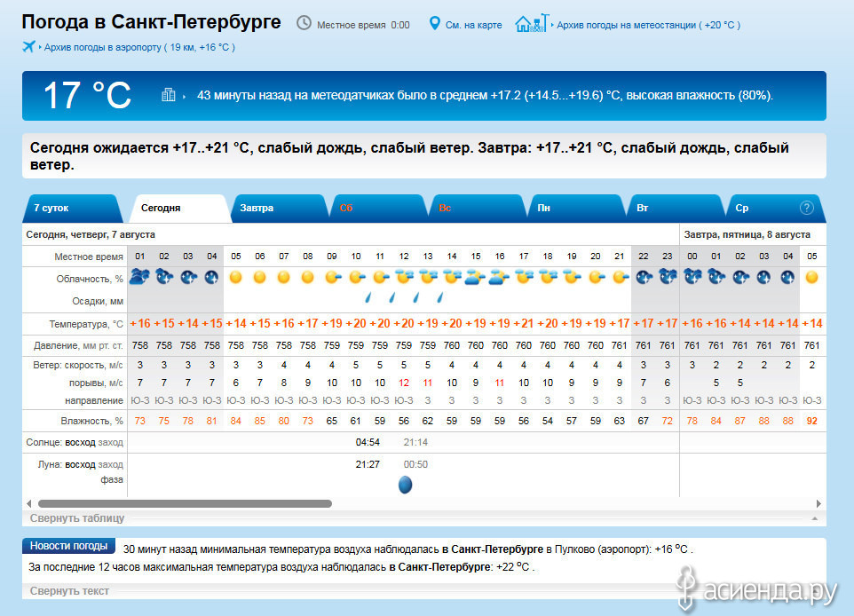Image resolution: width=854 pixels, height=616 pixels.
Task: Click the 'Новости погоды' label
Action: [x=68, y=546]
